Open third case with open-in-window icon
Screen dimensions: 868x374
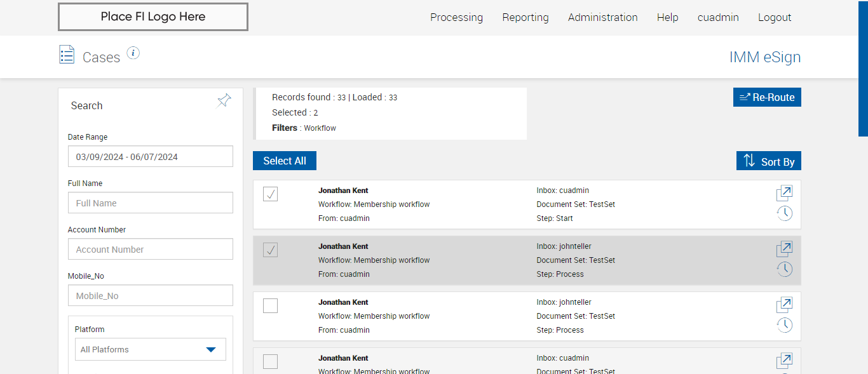[x=784, y=305]
